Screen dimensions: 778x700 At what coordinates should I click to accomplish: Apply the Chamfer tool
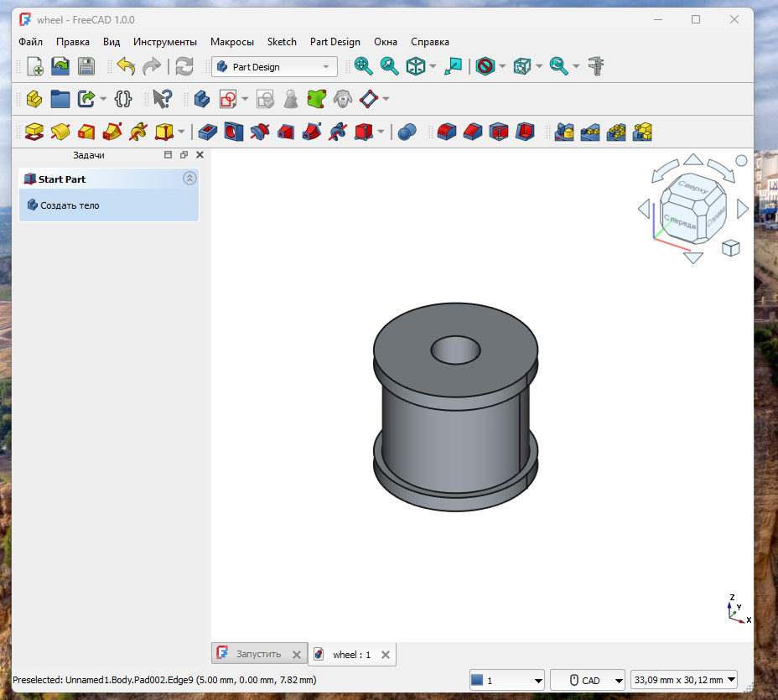[472, 132]
